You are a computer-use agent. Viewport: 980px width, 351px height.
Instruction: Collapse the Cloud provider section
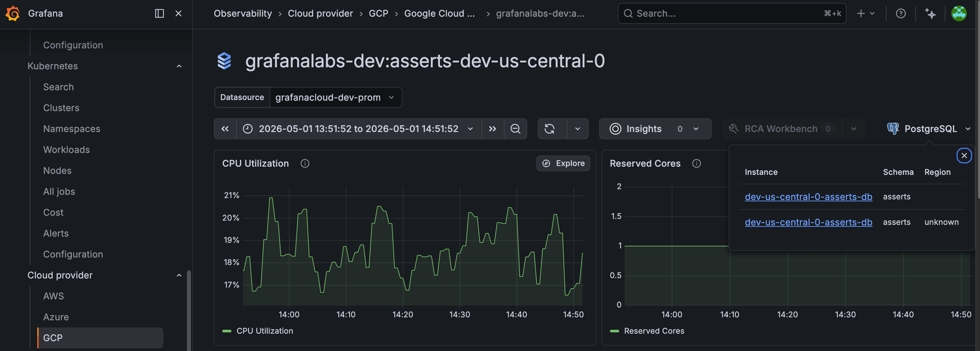(x=179, y=275)
